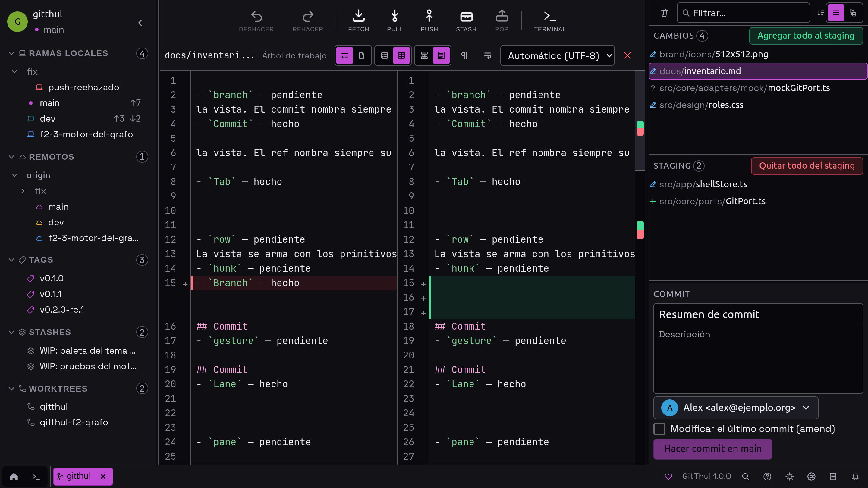The height and width of the screenshot is (488, 868).
Task: Click the Resumen de commit field
Action: (758, 314)
